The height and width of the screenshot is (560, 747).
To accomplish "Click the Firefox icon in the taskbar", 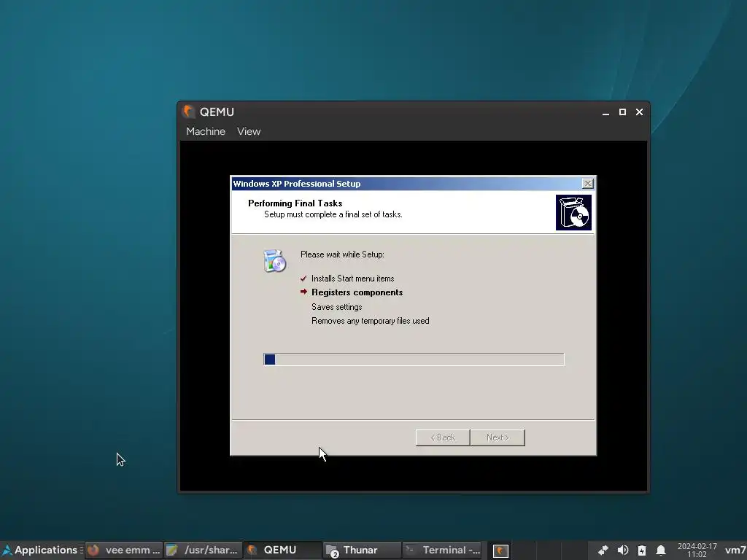I will 93,550.
